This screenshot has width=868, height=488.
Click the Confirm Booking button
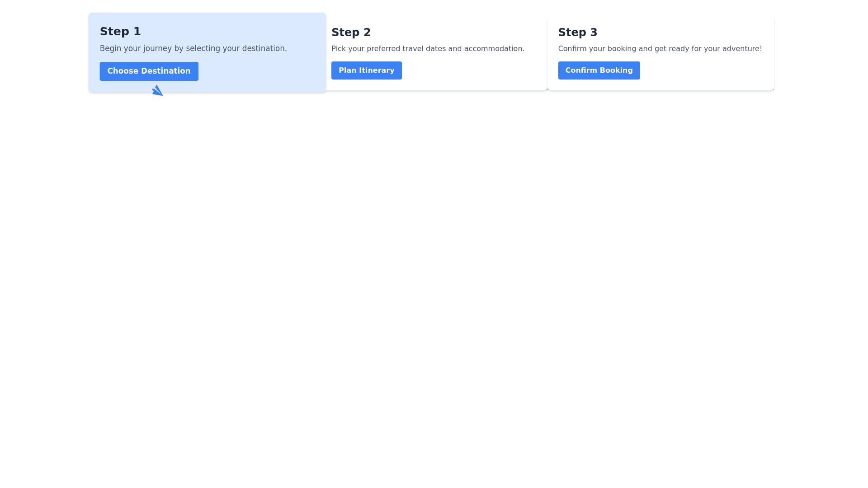(x=599, y=70)
